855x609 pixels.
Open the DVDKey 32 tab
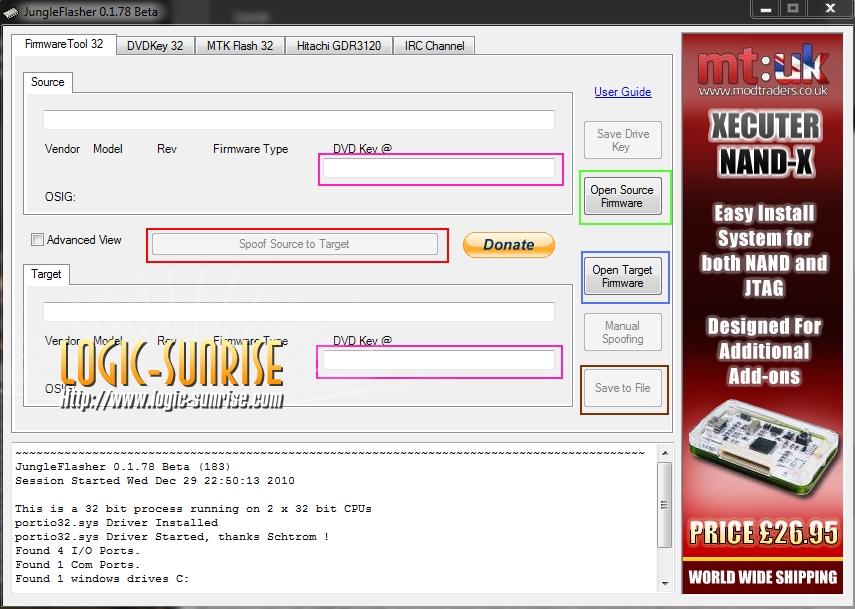click(x=155, y=46)
